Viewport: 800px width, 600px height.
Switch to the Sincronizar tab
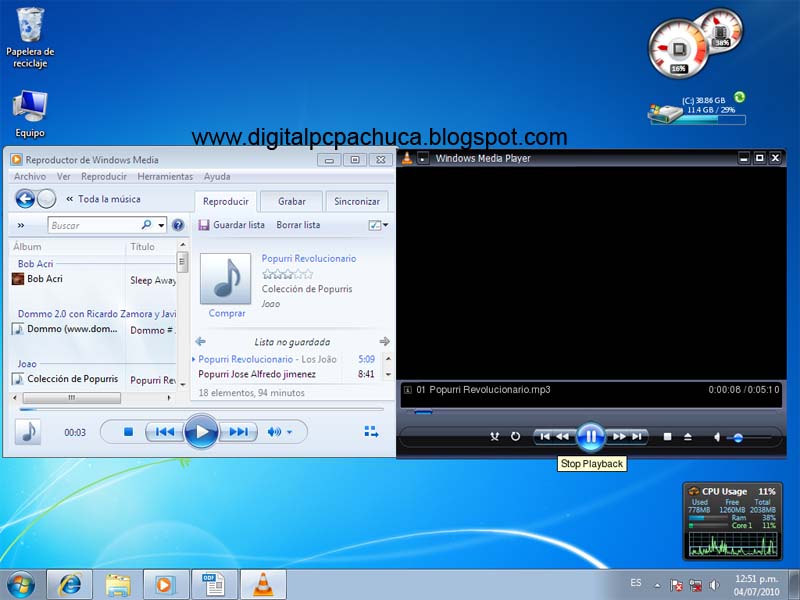[357, 202]
